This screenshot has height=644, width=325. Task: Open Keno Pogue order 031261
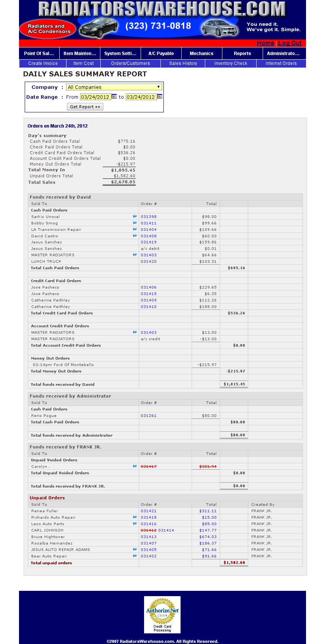[149, 416]
